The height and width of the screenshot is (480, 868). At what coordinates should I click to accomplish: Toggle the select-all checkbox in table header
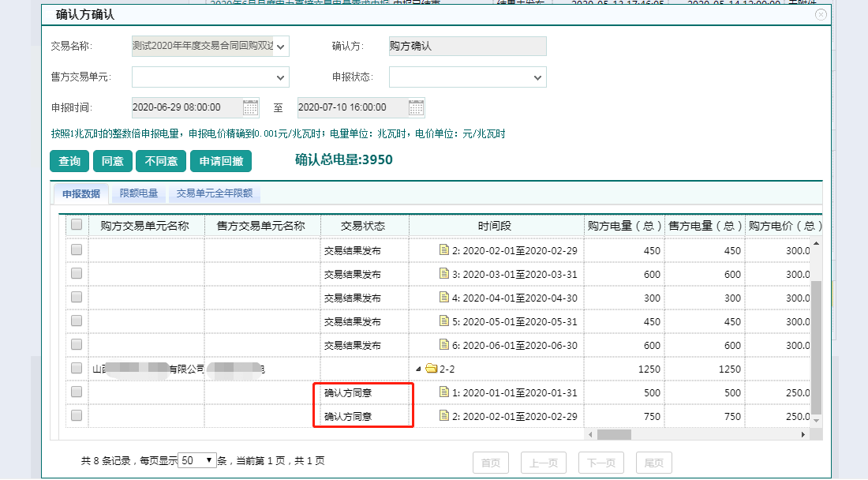(x=77, y=225)
